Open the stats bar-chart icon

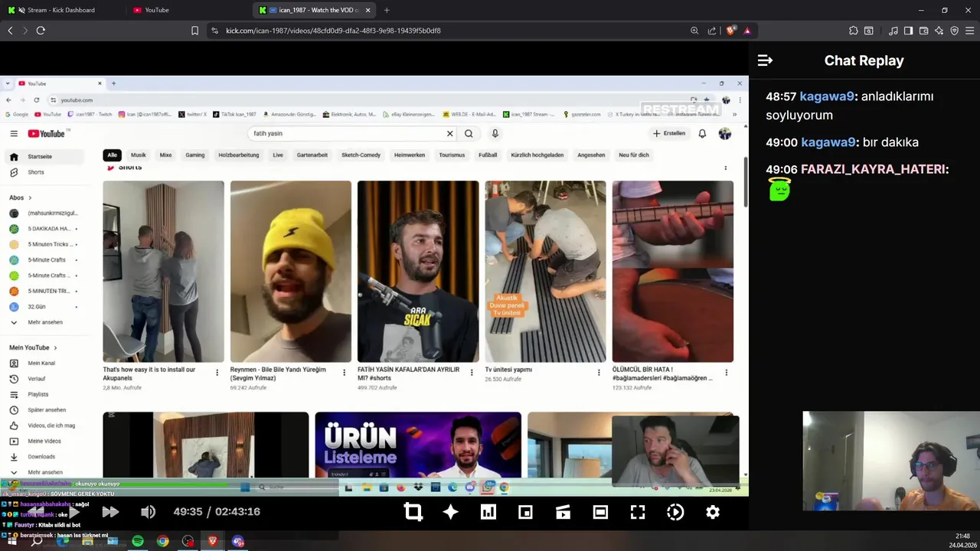(488, 512)
